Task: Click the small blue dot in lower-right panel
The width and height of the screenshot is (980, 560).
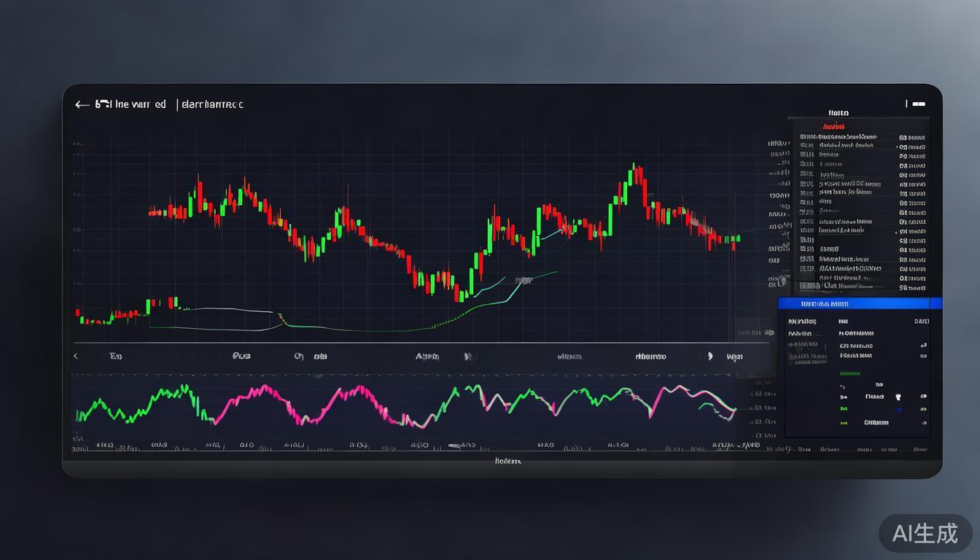Action: click(x=898, y=410)
